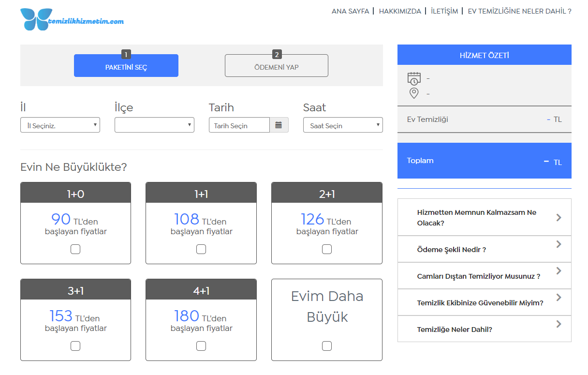Open EV TEMİZLİĞİNE NELER DAHİL menu item

pos(520,11)
